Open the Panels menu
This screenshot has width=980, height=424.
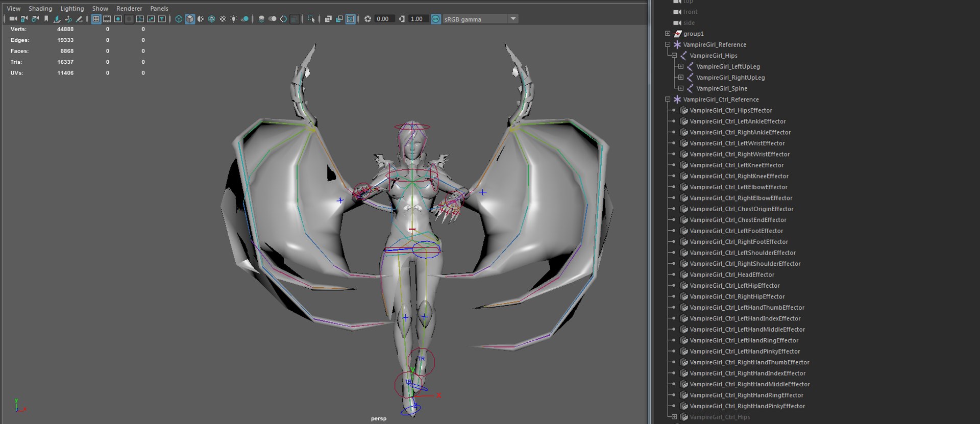[159, 8]
